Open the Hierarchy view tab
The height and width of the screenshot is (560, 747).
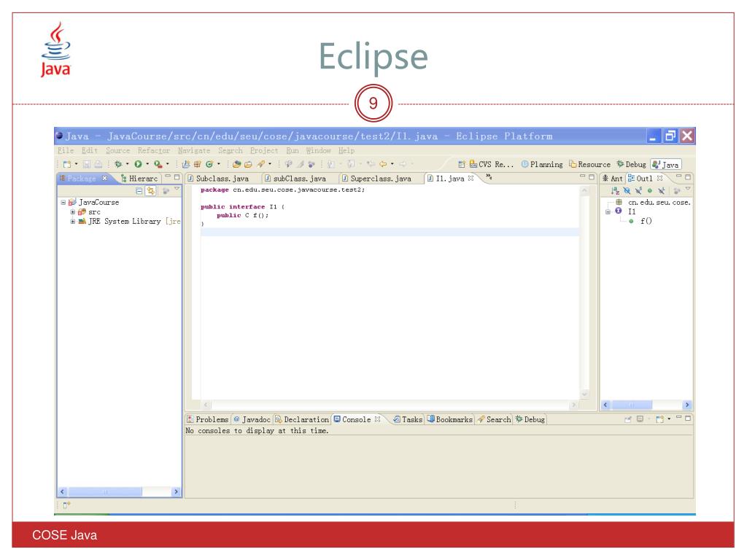click(139, 179)
